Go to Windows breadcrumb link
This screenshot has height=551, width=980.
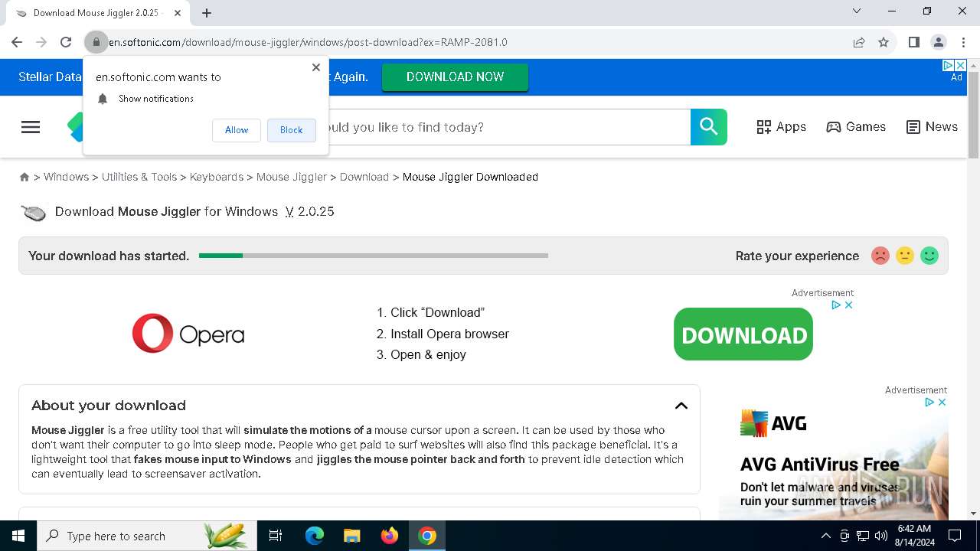[x=66, y=177]
